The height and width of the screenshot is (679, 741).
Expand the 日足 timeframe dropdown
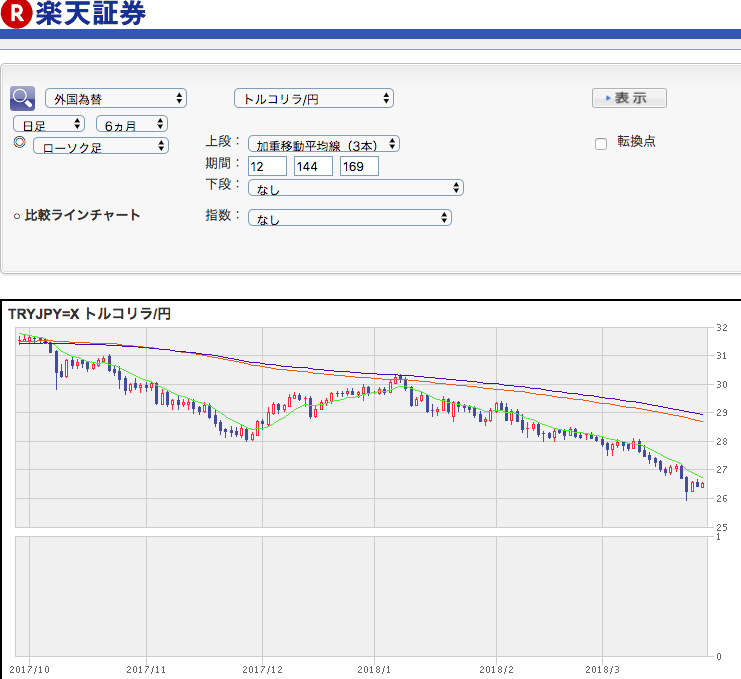click(x=49, y=124)
